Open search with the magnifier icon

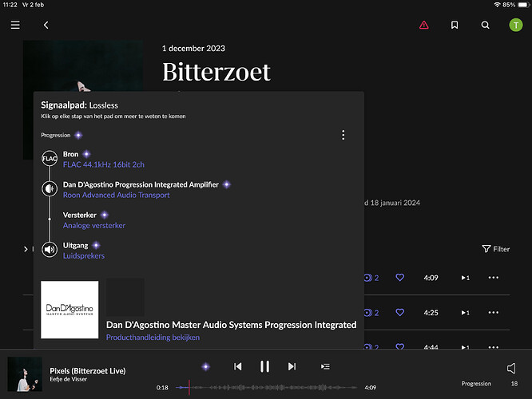click(485, 25)
